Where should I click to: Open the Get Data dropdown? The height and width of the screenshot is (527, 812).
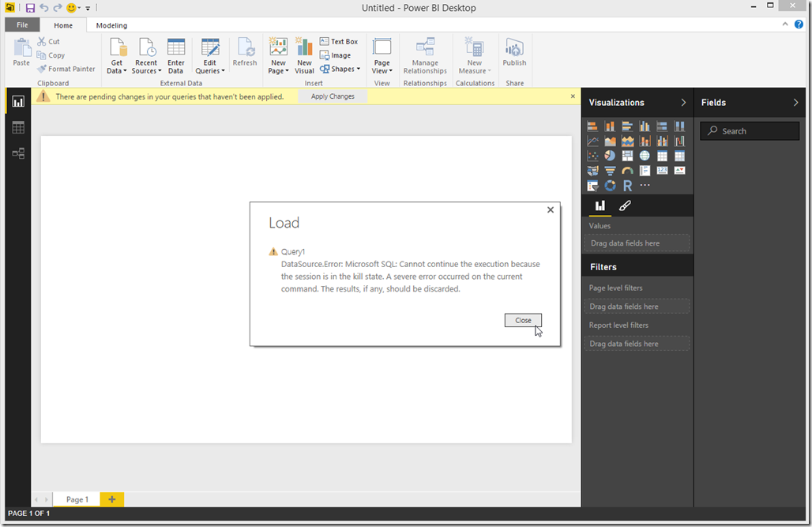[117, 56]
